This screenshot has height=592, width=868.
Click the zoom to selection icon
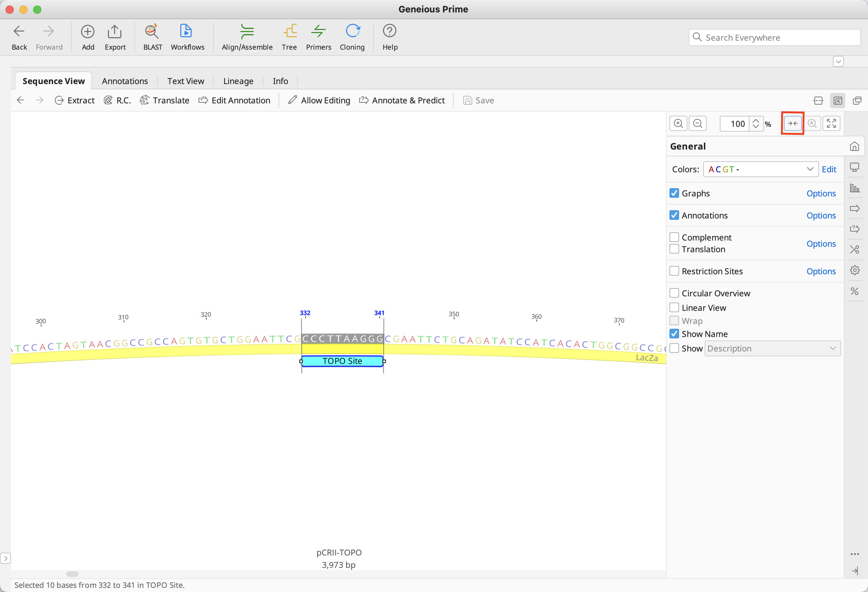[x=792, y=124]
